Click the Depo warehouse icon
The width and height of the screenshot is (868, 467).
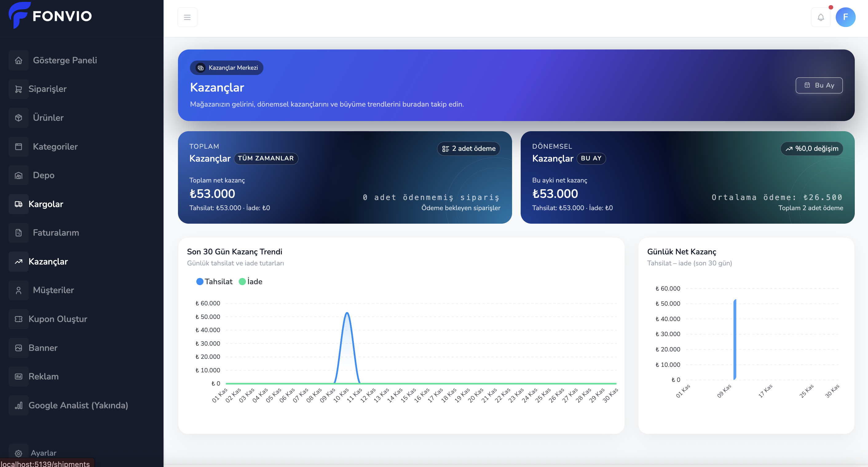(18, 175)
